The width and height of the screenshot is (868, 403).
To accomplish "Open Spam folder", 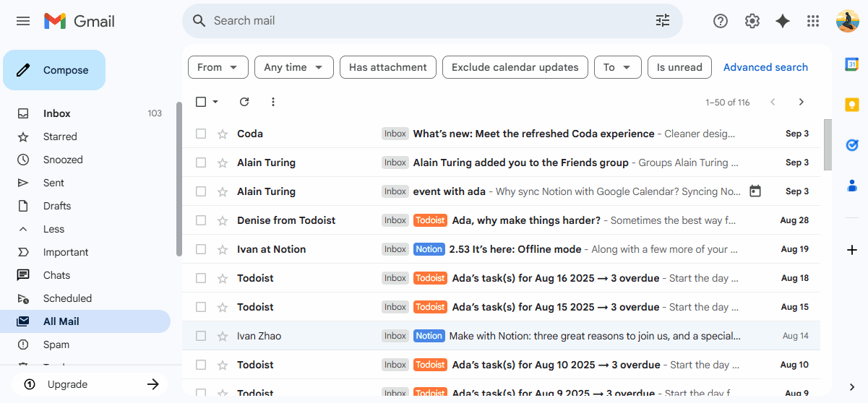I will point(87,344).
